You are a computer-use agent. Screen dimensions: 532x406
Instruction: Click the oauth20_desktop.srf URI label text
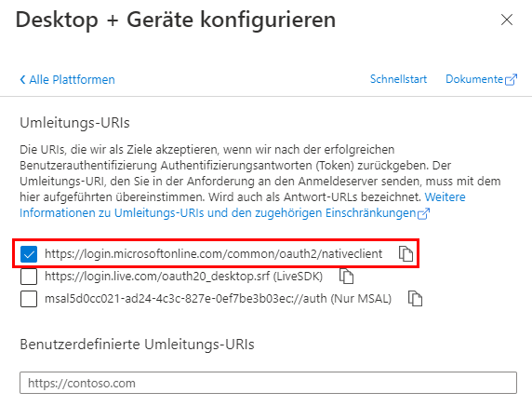(x=183, y=277)
